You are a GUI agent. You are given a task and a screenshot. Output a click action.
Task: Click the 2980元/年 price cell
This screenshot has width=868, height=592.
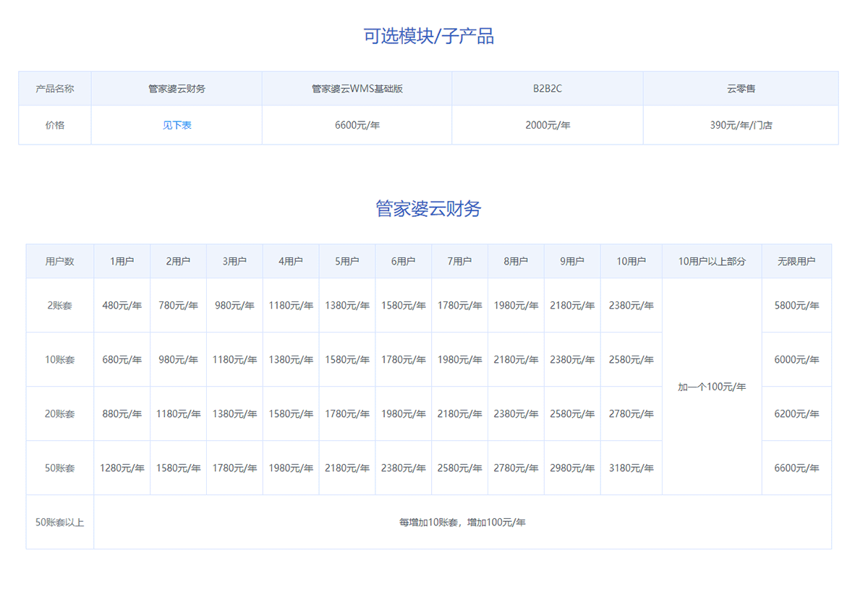click(x=572, y=468)
